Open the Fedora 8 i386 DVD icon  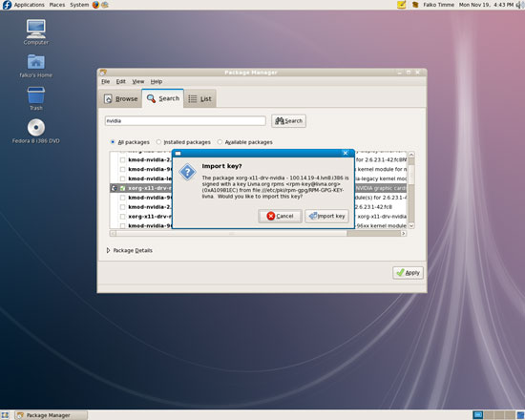pyautogui.click(x=36, y=132)
